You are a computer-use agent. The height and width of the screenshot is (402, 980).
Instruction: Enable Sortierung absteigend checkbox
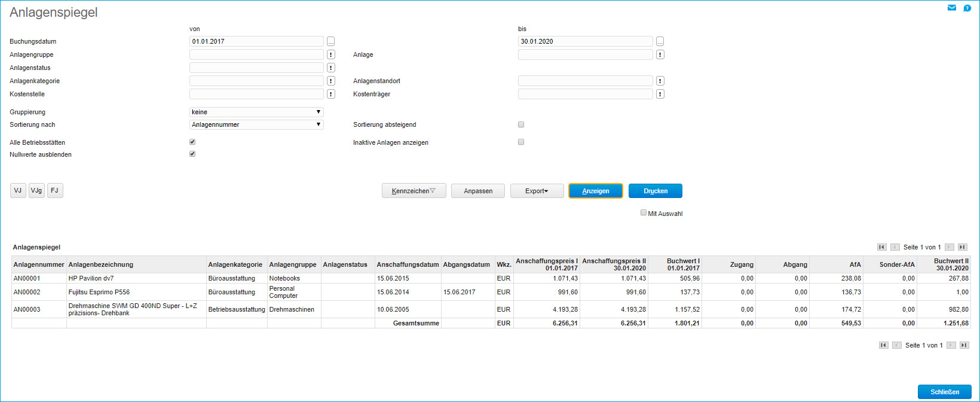pos(521,124)
